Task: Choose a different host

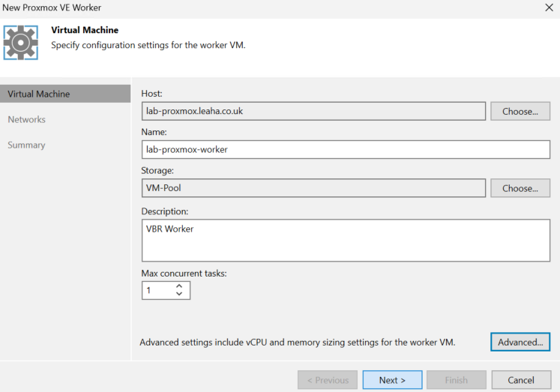Action: [x=520, y=112]
